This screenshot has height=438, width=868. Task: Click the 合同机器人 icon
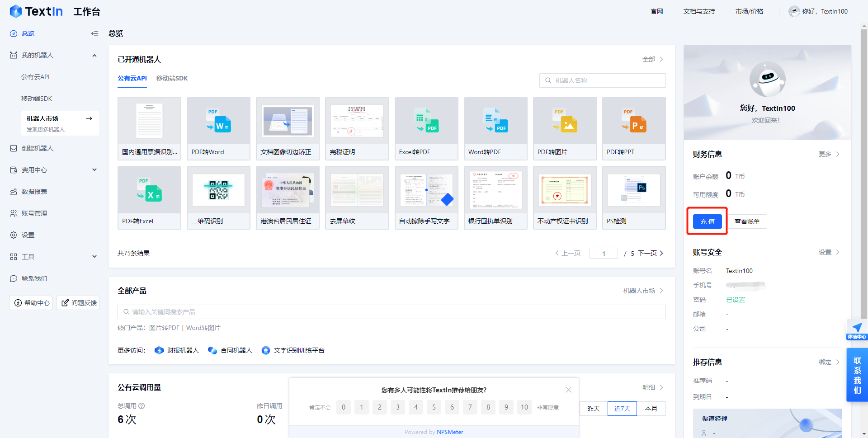(x=212, y=350)
